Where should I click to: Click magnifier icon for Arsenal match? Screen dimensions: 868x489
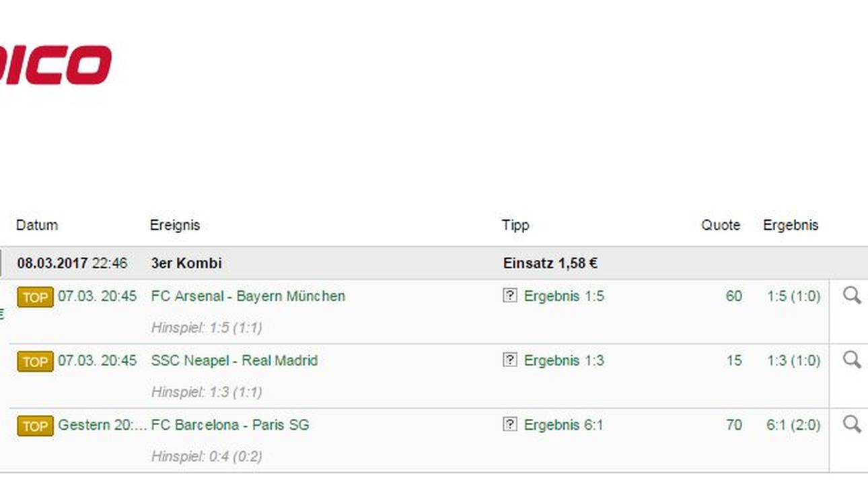(x=852, y=295)
